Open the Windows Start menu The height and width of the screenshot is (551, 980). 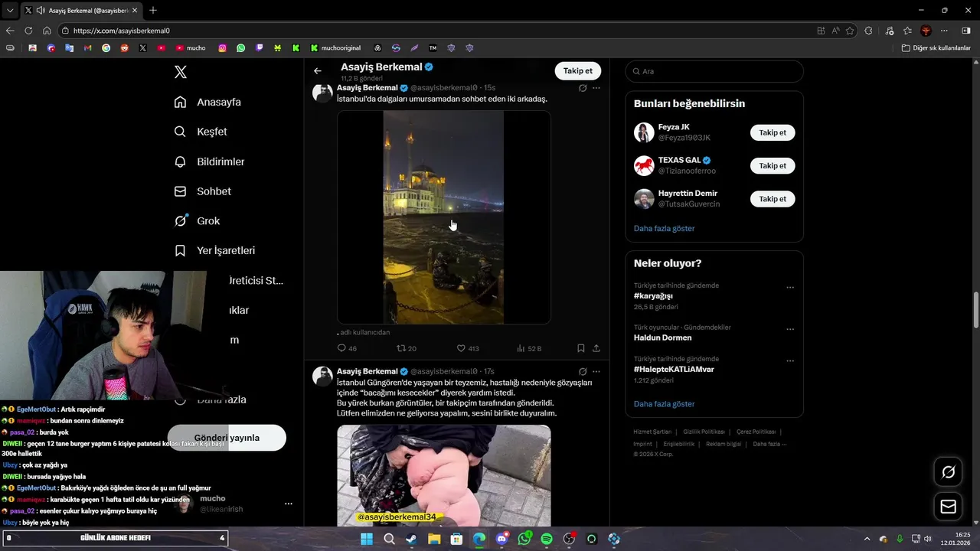click(x=366, y=539)
